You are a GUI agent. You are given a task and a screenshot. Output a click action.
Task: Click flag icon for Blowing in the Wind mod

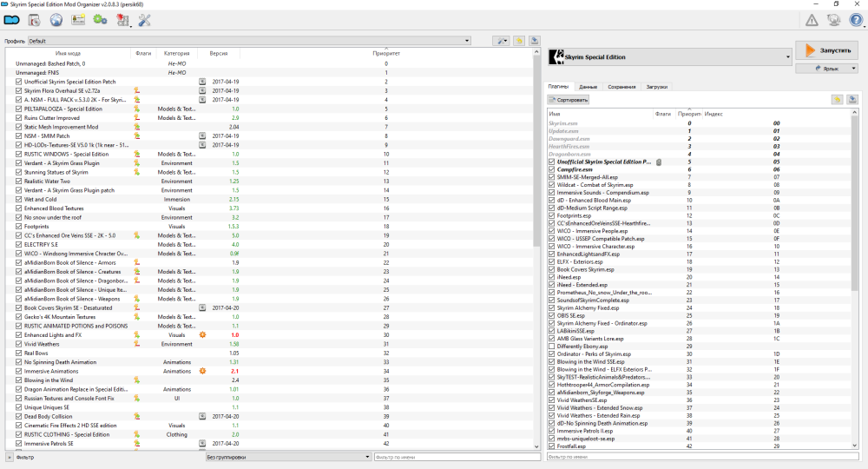(x=136, y=380)
